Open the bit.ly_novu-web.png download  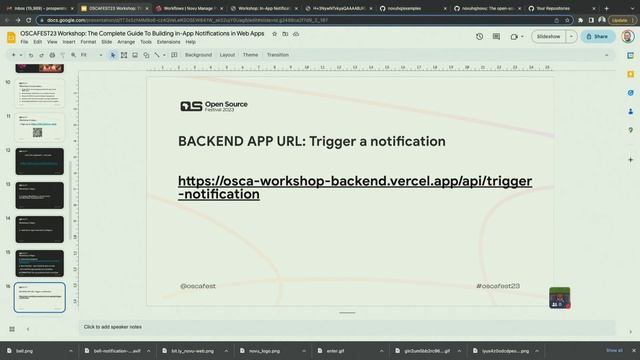click(x=193, y=351)
